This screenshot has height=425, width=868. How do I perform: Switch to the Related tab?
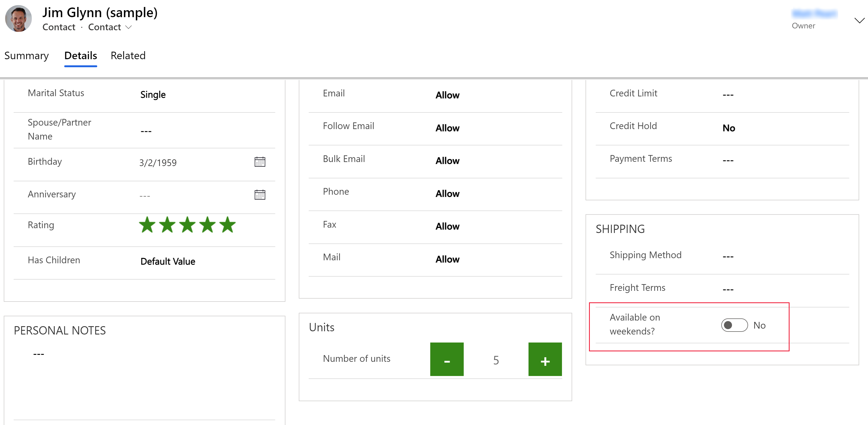click(128, 55)
